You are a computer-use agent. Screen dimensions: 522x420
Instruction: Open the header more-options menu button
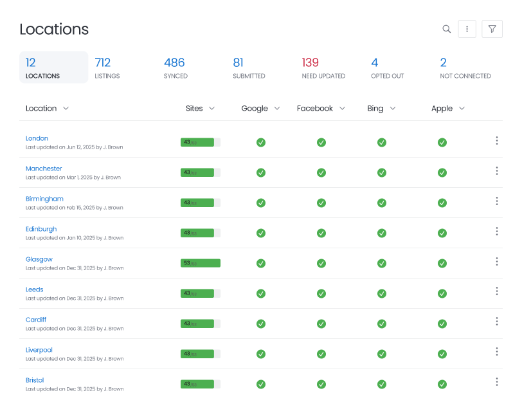[467, 29]
